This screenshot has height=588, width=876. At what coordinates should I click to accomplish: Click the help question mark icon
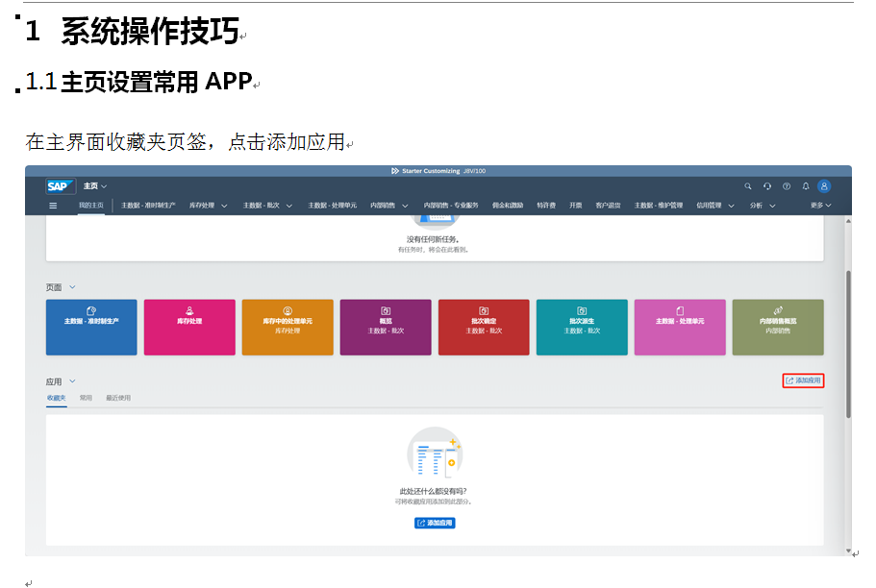[787, 186]
